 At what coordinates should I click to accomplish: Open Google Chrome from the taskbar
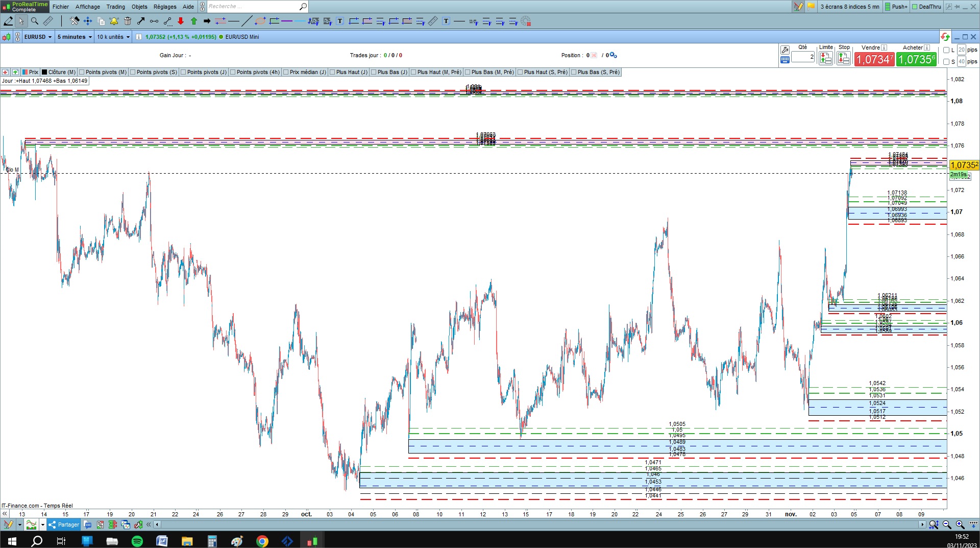click(262, 541)
